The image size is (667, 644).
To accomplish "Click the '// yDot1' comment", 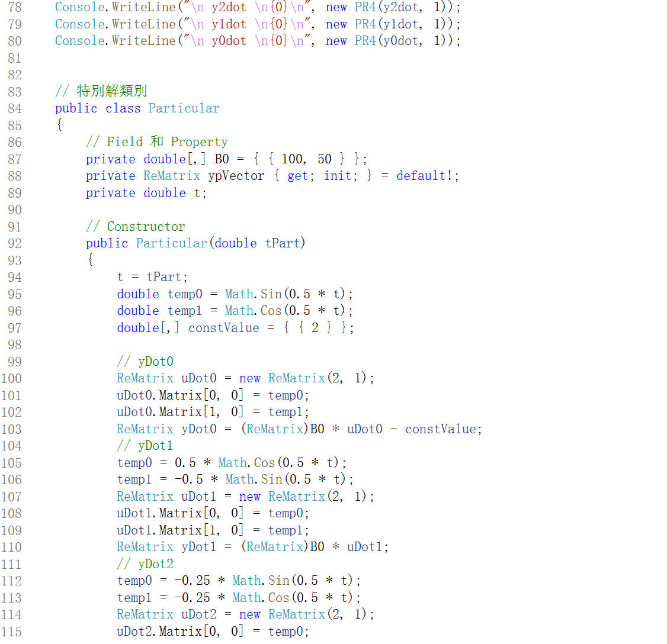I will point(145,446).
